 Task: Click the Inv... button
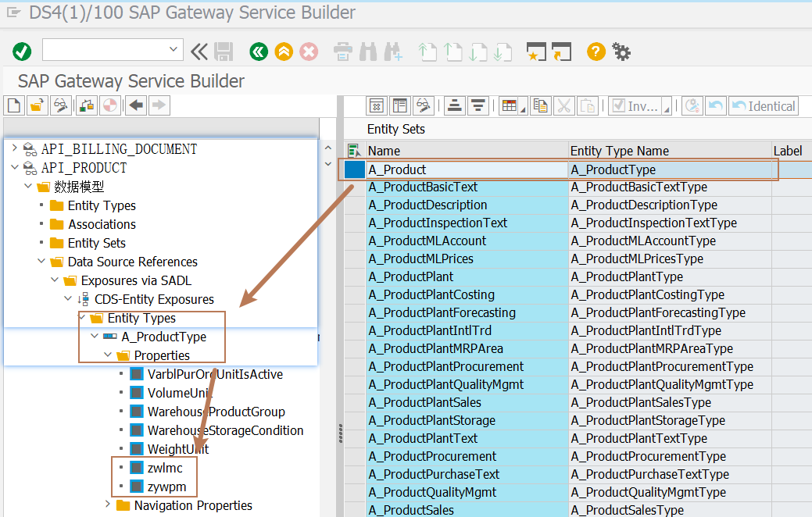pos(635,106)
